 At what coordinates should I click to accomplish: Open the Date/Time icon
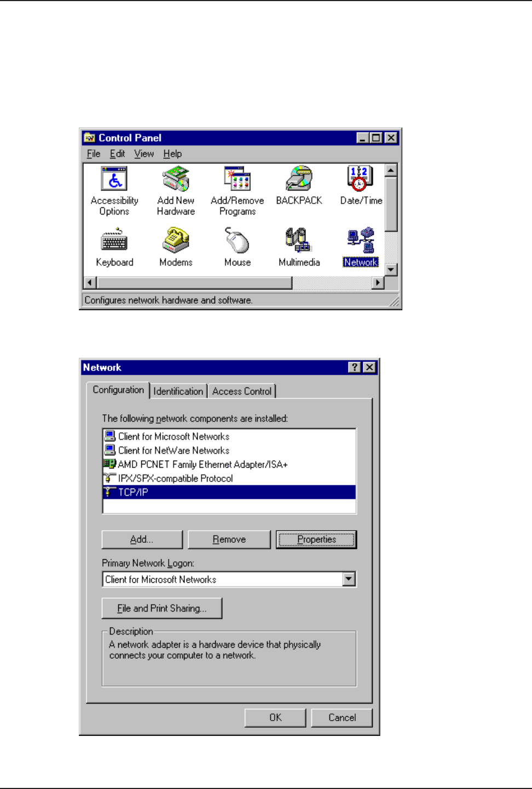coord(361,181)
